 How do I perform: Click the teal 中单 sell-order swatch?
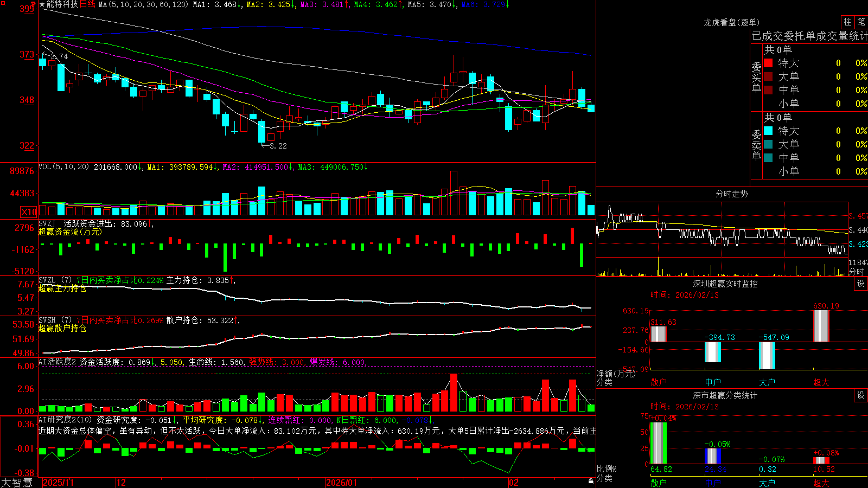coord(768,158)
